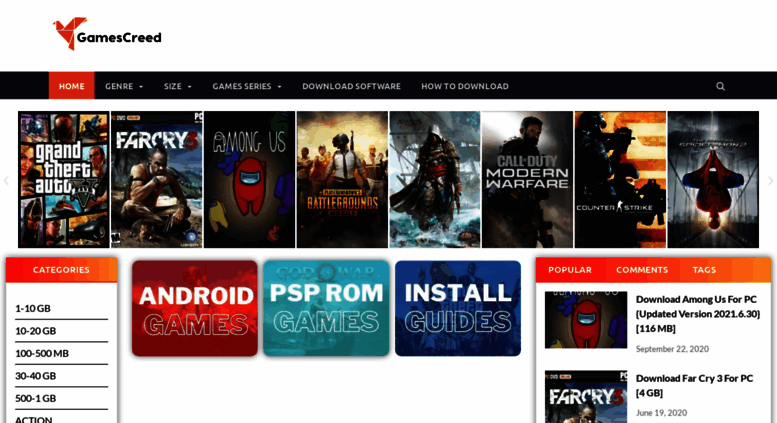Click the Install Guides banner
Image resolution: width=777 pixels, height=423 pixels.
coord(458,308)
